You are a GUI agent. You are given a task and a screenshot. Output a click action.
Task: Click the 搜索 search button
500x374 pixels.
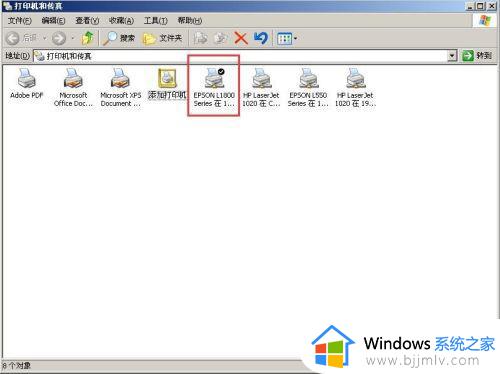tap(119, 38)
